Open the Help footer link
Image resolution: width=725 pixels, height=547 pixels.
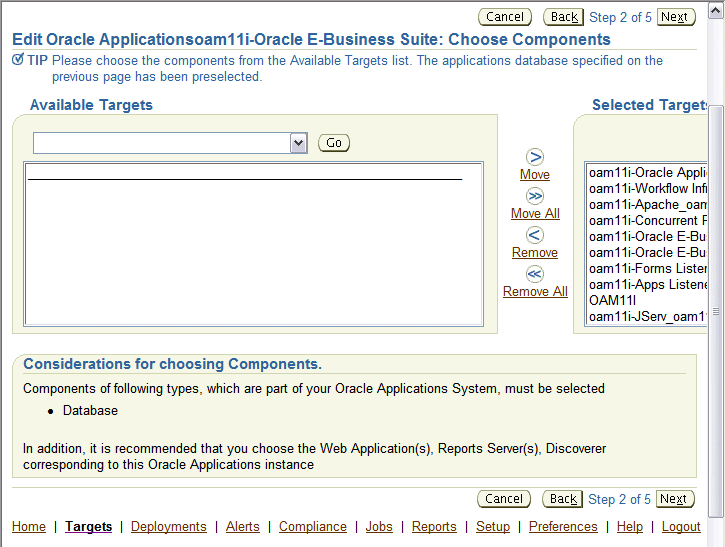pos(630,527)
